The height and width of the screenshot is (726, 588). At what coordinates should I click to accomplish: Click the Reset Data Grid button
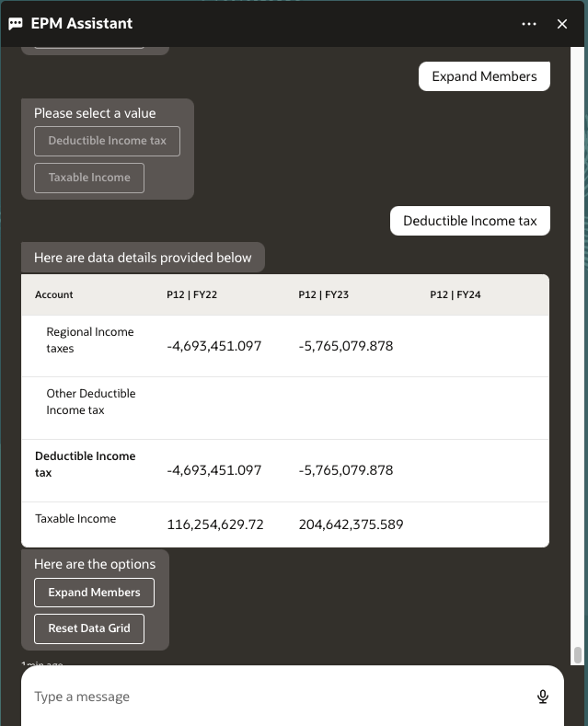89,628
